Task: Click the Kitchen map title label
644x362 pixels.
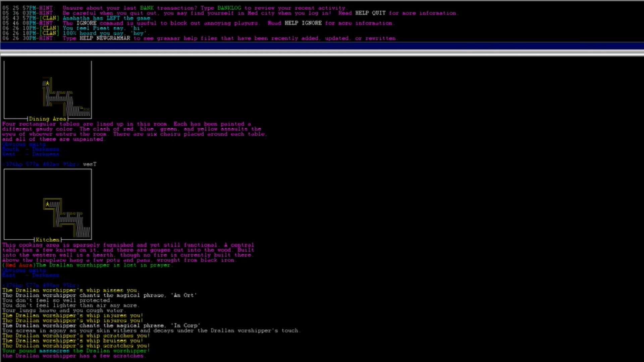Action: coord(48,240)
